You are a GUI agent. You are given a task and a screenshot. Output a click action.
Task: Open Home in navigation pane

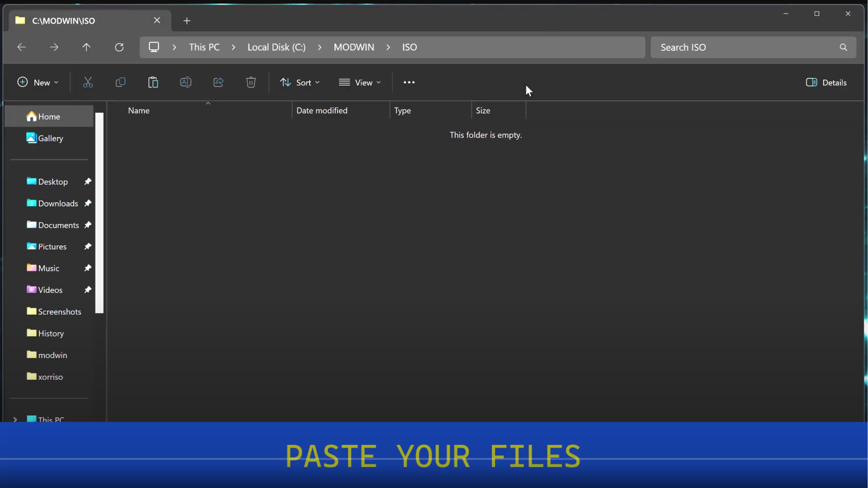point(49,116)
